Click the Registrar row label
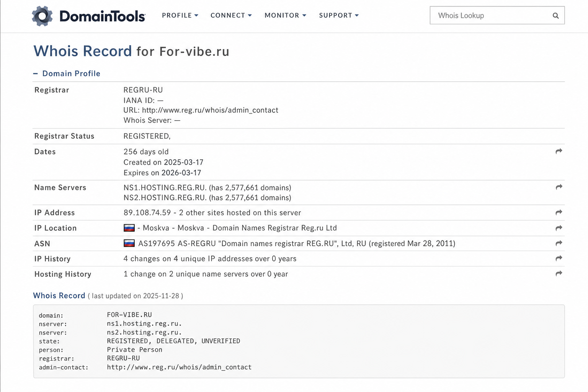The width and height of the screenshot is (588, 392). click(x=52, y=90)
